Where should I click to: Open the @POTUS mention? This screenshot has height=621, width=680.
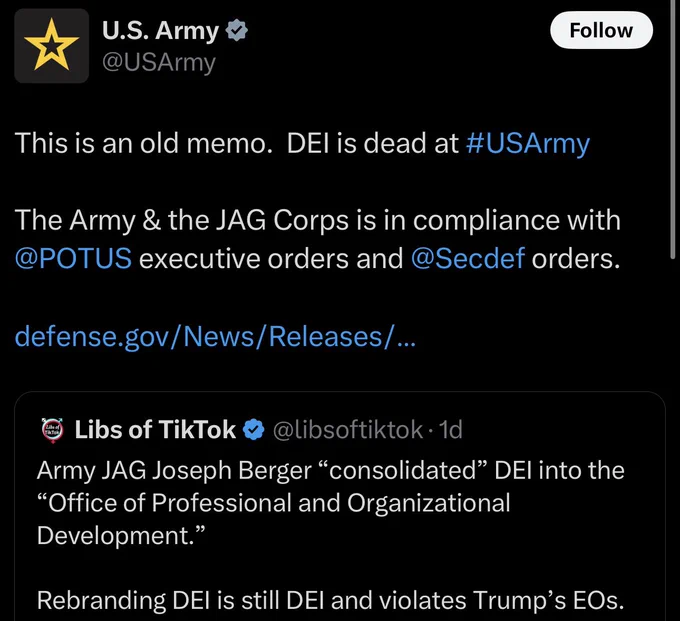pos(73,258)
